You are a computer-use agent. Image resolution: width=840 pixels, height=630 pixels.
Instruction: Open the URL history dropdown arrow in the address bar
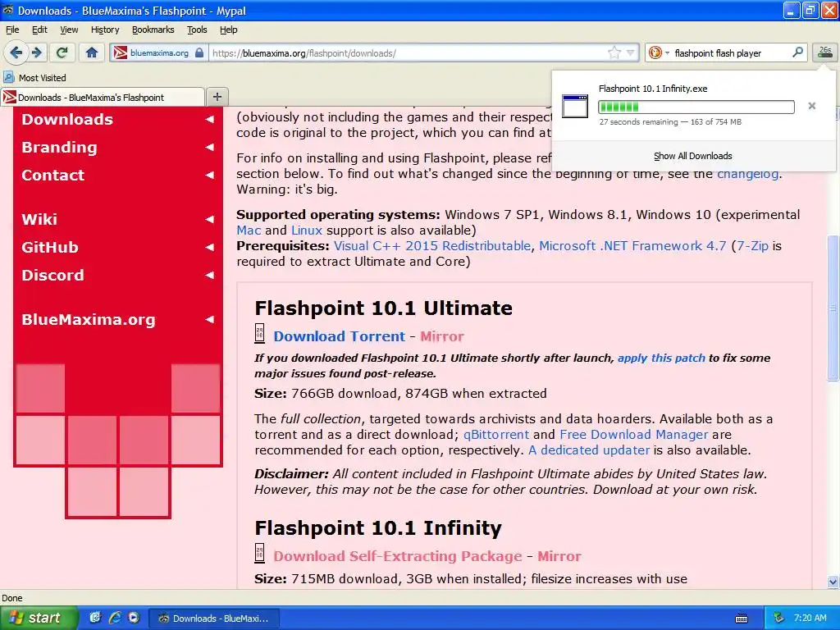point(631,52)
